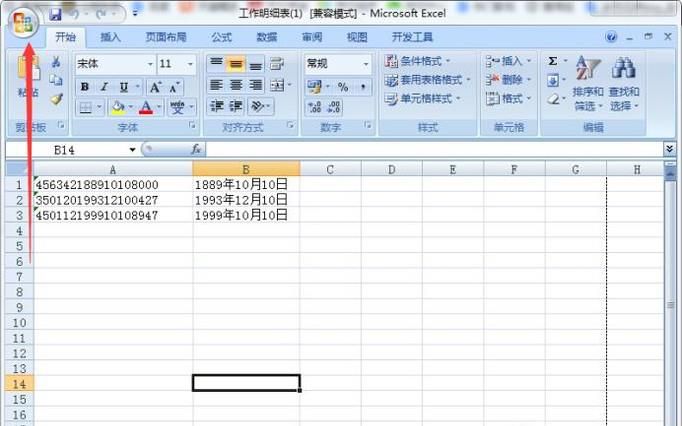This screenshot has width=682, height=426.
Task: Switch to 公式 tab
Action: coord(221,37)
